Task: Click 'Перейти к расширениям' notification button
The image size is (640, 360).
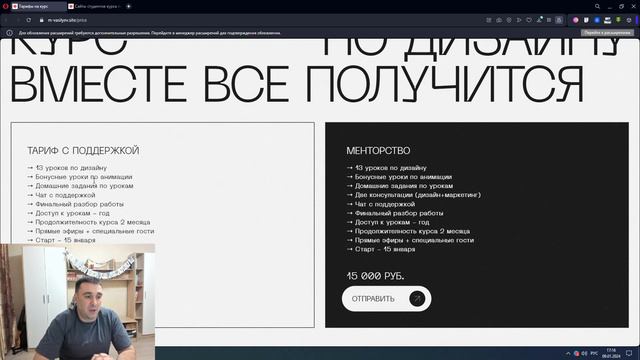Action: (607, 33)
